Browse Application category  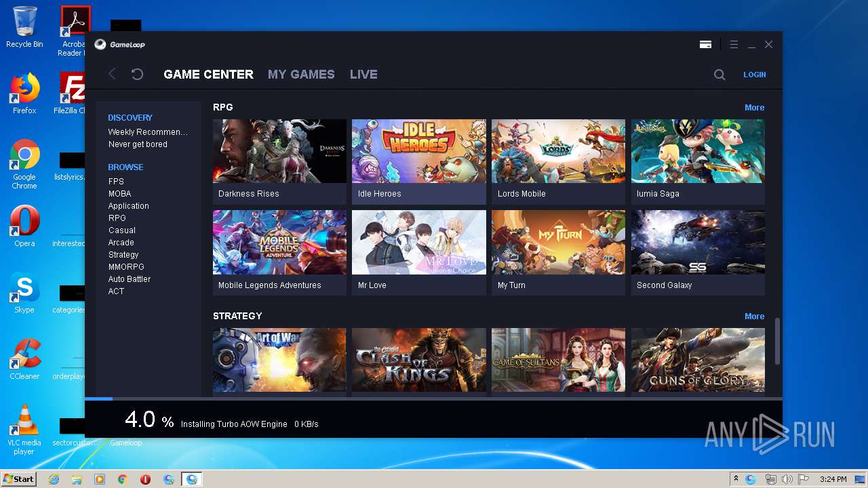128,206
